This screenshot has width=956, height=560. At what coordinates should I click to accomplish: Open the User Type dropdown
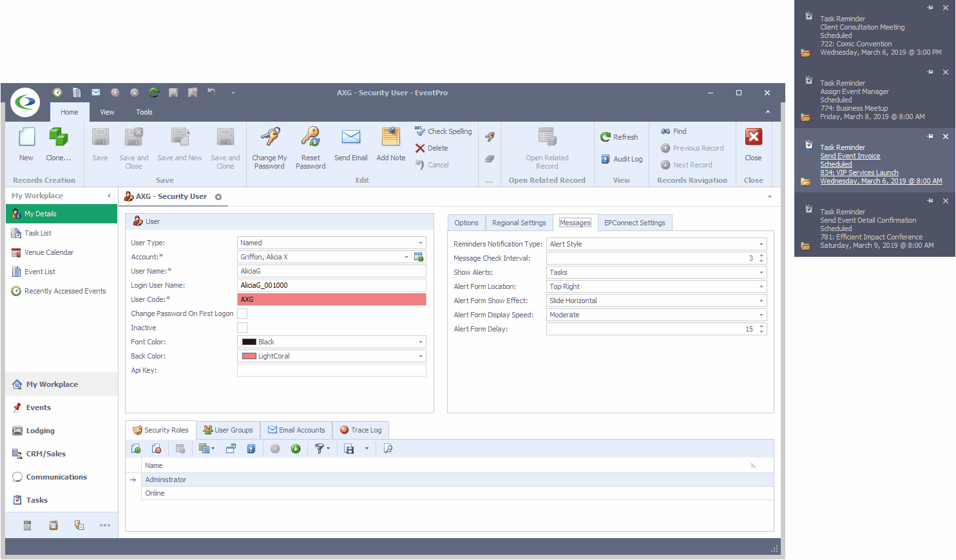pyautogui.click(x=421, y=243)
